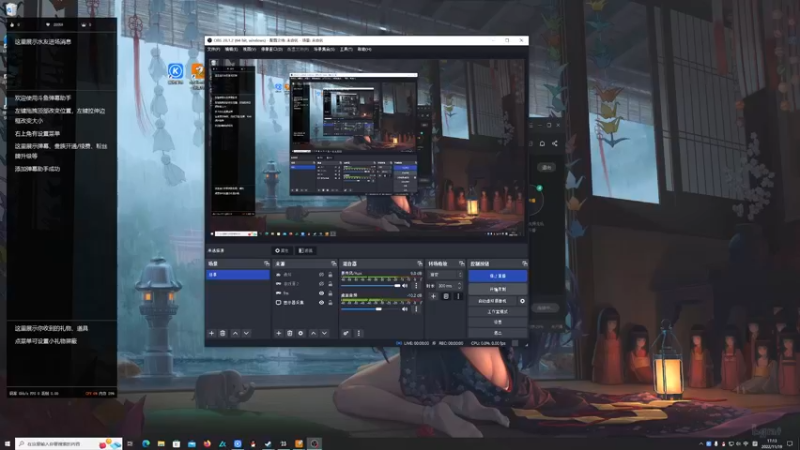Toggle lock on 显示器采集 source
This screenshot has width=800, height=450.
(331, 303)
